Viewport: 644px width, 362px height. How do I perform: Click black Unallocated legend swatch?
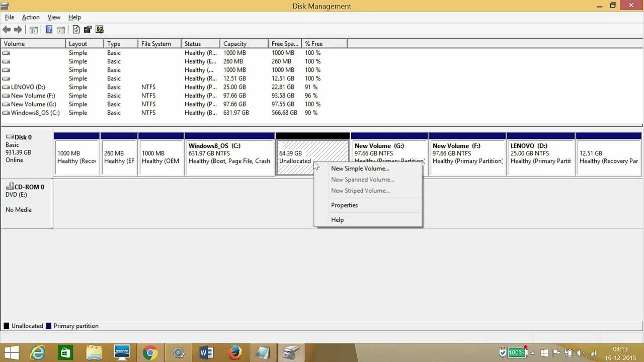[x=7, y=326]
